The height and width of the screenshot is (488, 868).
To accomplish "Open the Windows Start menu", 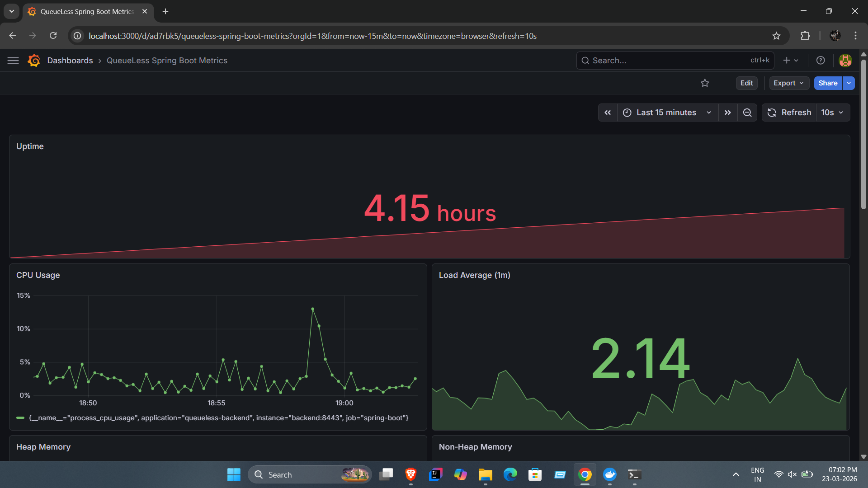I will pyautogui.click(x=234, y=474).
